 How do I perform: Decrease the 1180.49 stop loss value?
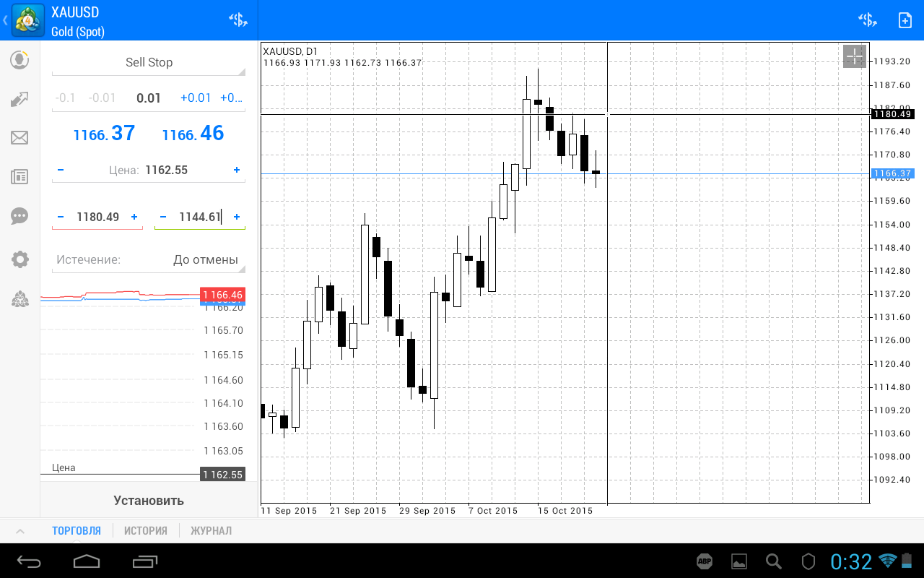(x=60, y=217)
